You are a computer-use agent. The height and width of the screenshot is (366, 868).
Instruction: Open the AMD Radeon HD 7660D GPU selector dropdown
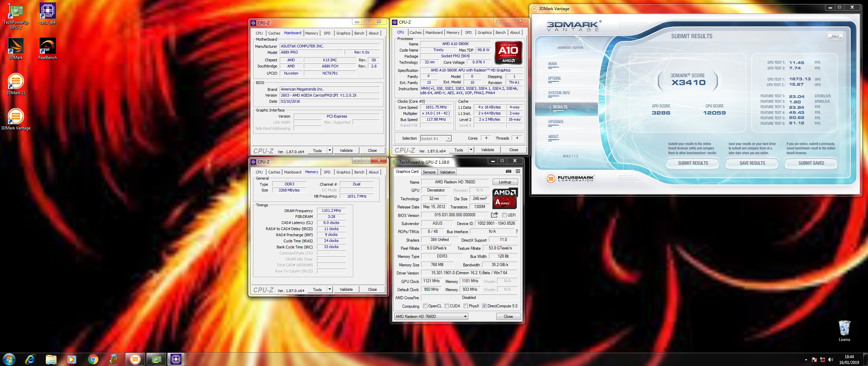[431, 317]
